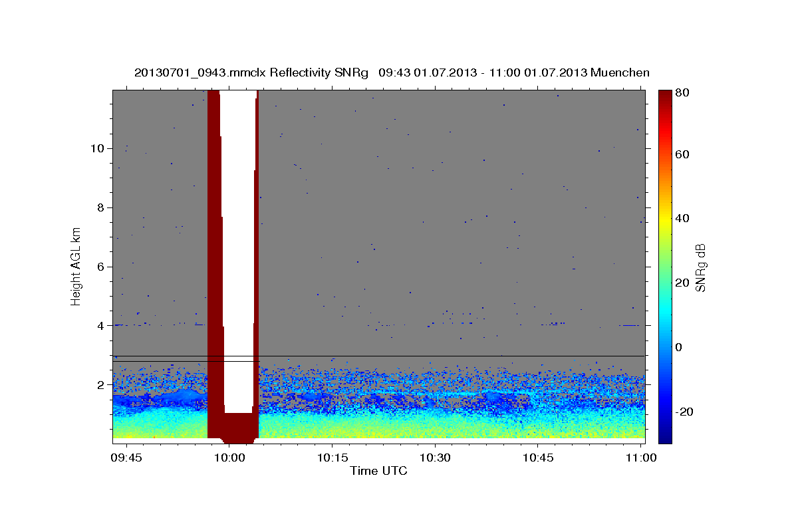This screenshot has width=798, height=532.
Task: Click the 10:00 time tick label
Action: point(229,458)
